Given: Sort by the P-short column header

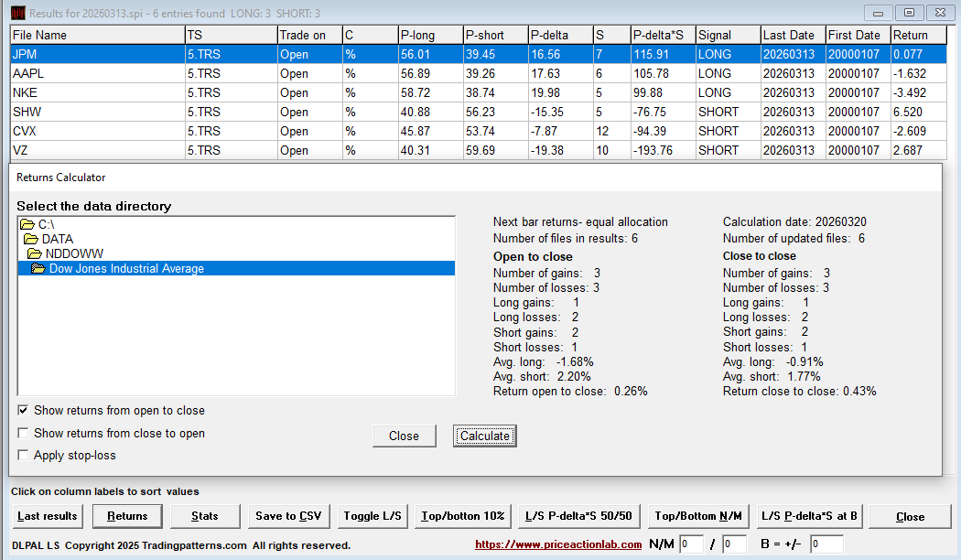Looking at the screenshot, I should [x=495, y=35].
